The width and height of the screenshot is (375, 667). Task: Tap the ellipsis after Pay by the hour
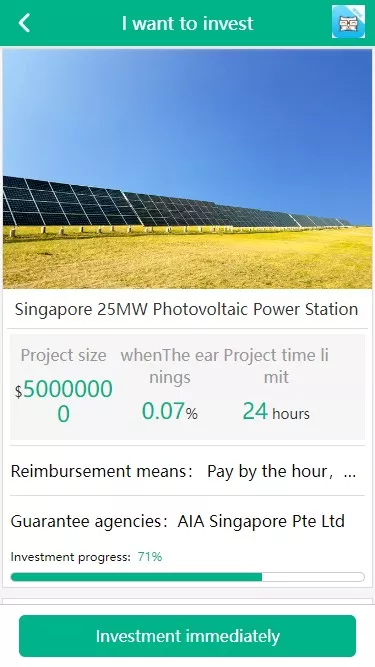point(349,472)
